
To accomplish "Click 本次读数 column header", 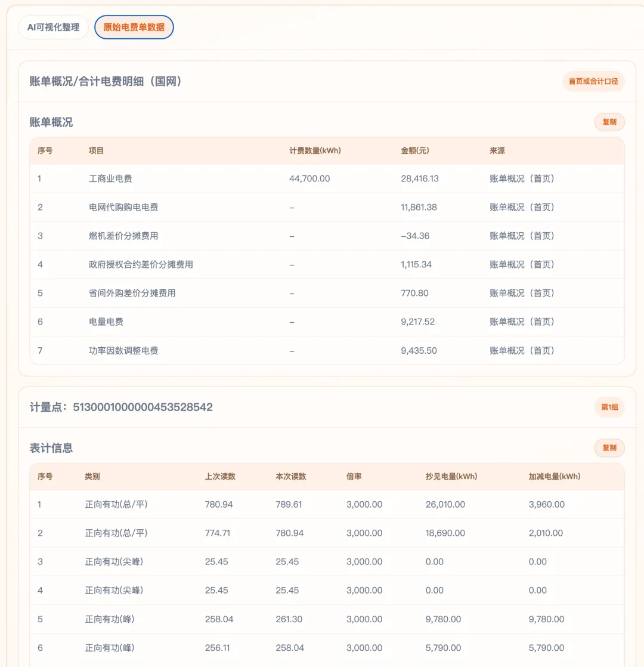I will tap(291, 477).
